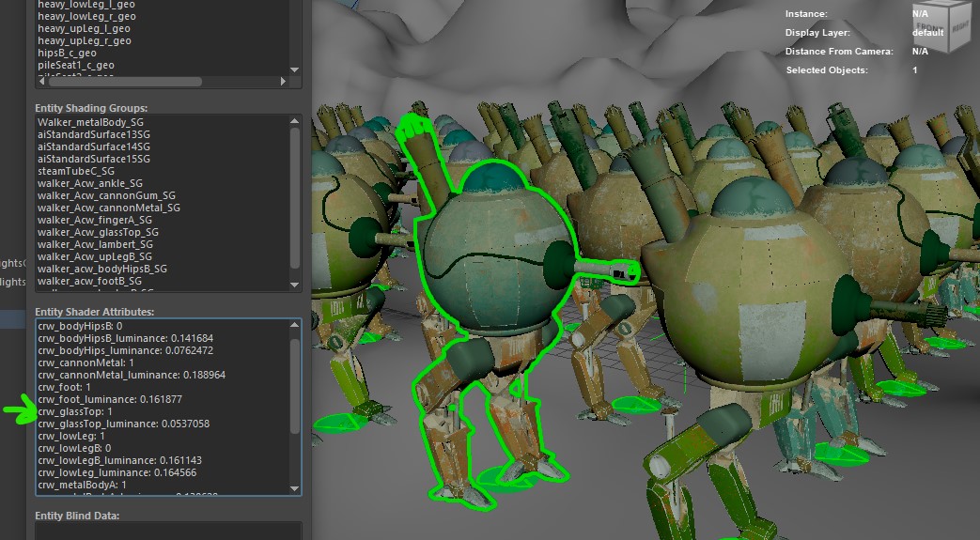Screen dimensions: 980x540
Task: Click up arrow of Shader Attributes scrollbar
Action: click(295, 325)
